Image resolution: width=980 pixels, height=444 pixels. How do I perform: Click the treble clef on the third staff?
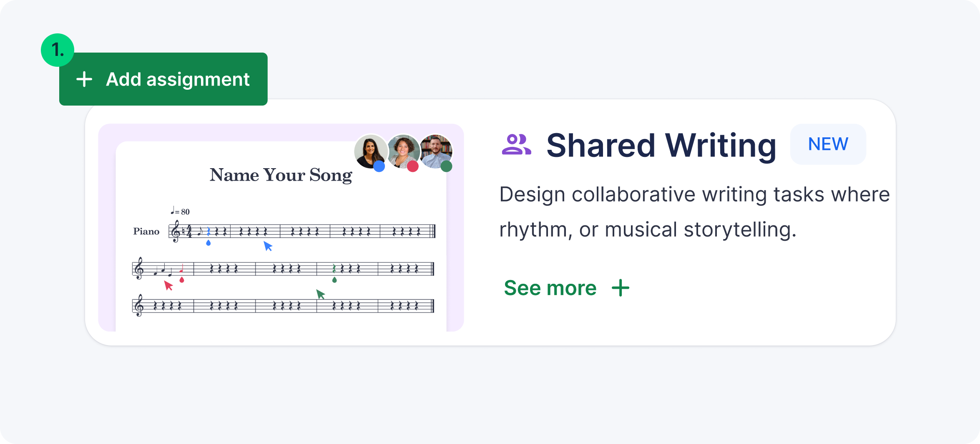point(139,305)
